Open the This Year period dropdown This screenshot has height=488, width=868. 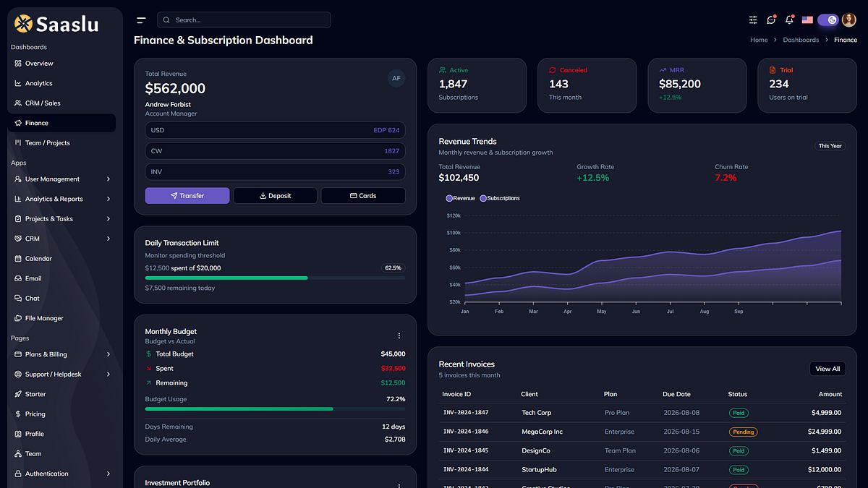pos(830,146)
